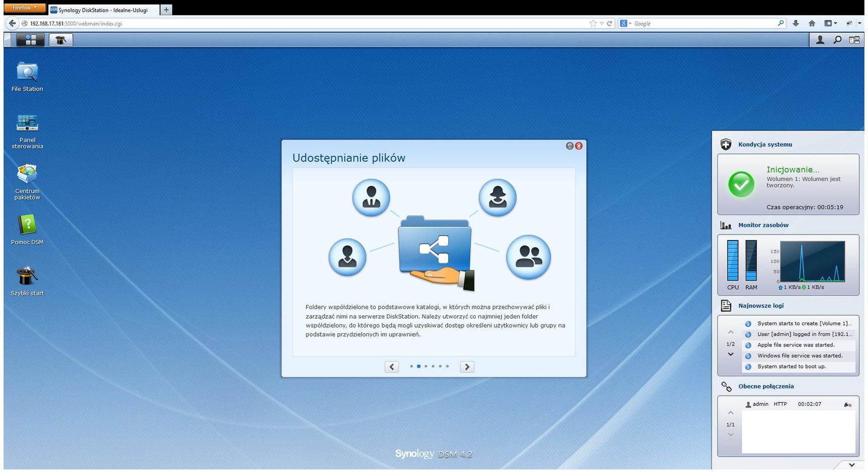Image resolution: width=868 pixels, height=473 pixels.
Task: Open the address bar history dropdown
Action: point(602,23)
